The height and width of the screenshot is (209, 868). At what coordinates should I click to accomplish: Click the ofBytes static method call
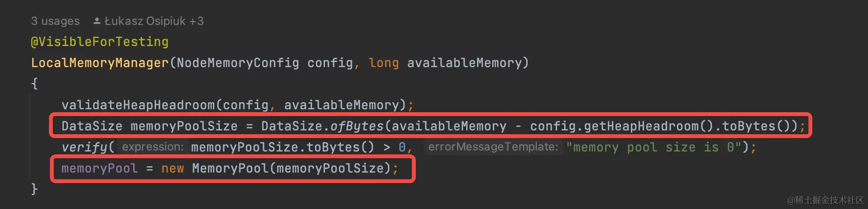(357, 126)
